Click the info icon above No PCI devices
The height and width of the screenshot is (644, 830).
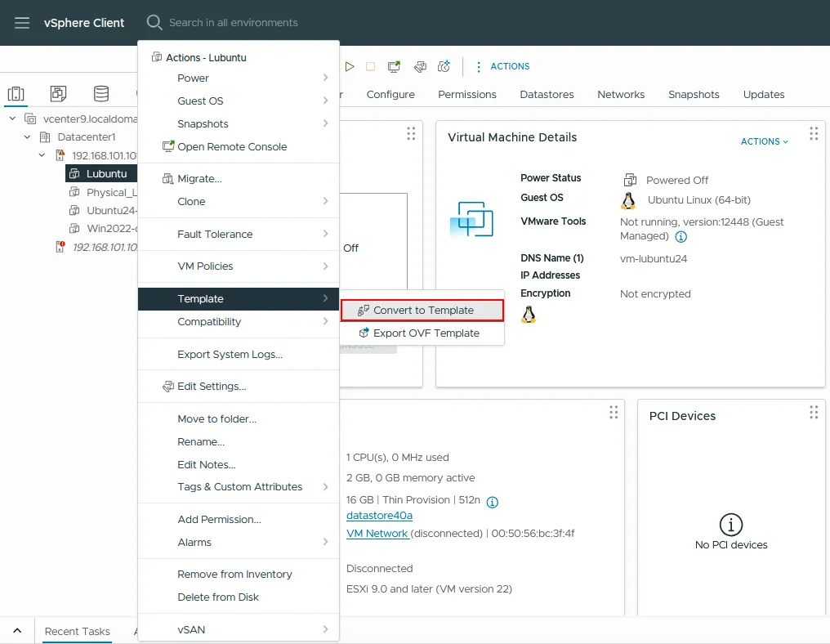[731, 525]
